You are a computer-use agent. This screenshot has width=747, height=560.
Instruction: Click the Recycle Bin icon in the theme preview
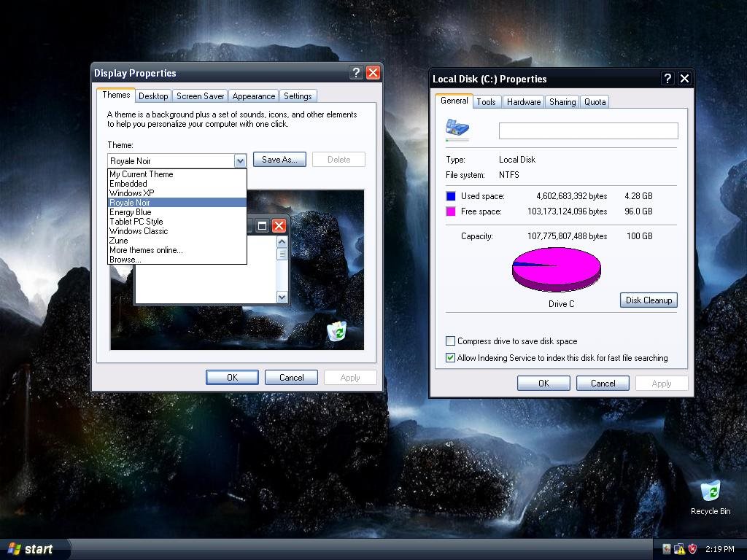point(336,331)
